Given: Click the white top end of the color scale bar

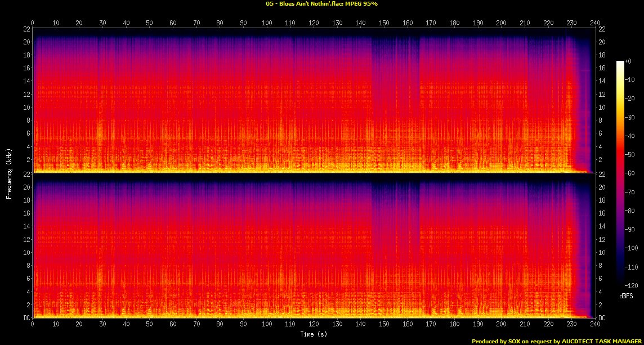Looking at the screenshot, I should pos(620,63).
